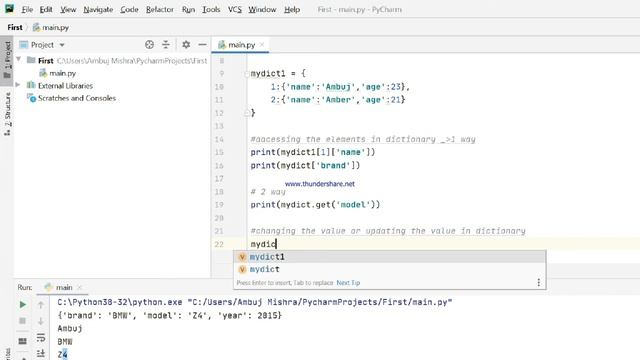Image resolution: width=640 pixels, height=360 pixels.
Task: Rerun main with green play button
Action: point(22,304)
